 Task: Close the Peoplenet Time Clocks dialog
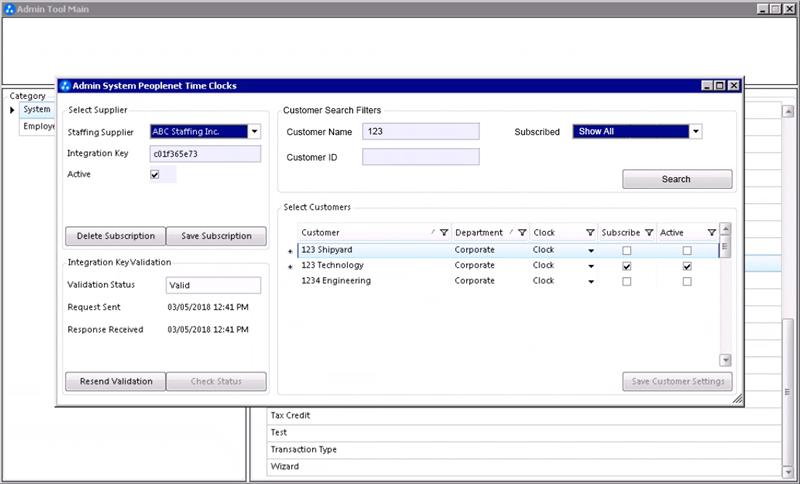tap(733, 86)
